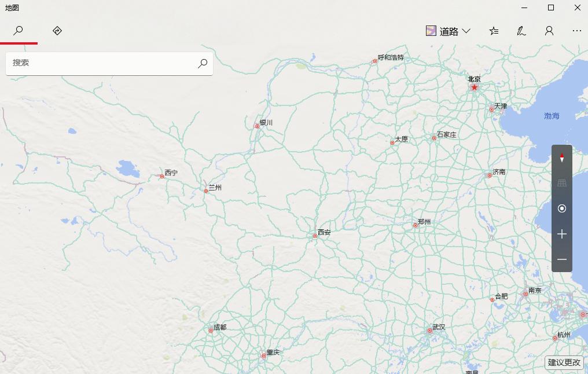Select the 武汉 city label
Image resolution: width=588 pixels, height=374 pixels.
pos(439,327)
